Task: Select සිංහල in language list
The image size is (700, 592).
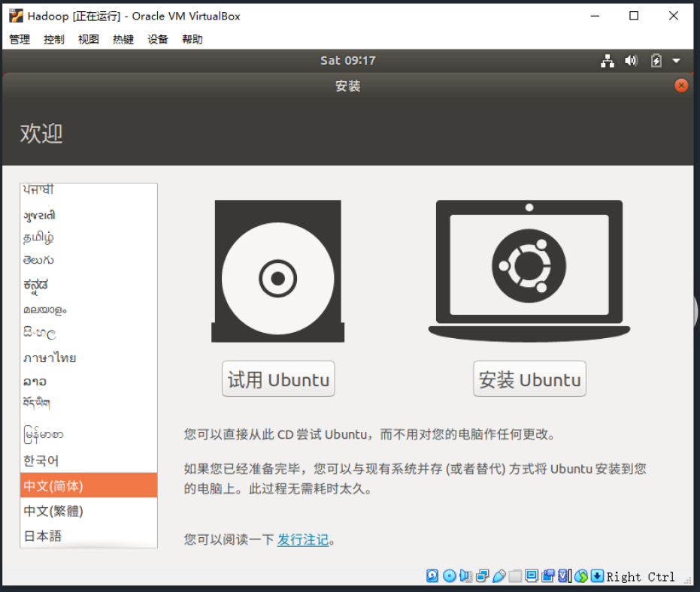Action: (x=89, y=333)
